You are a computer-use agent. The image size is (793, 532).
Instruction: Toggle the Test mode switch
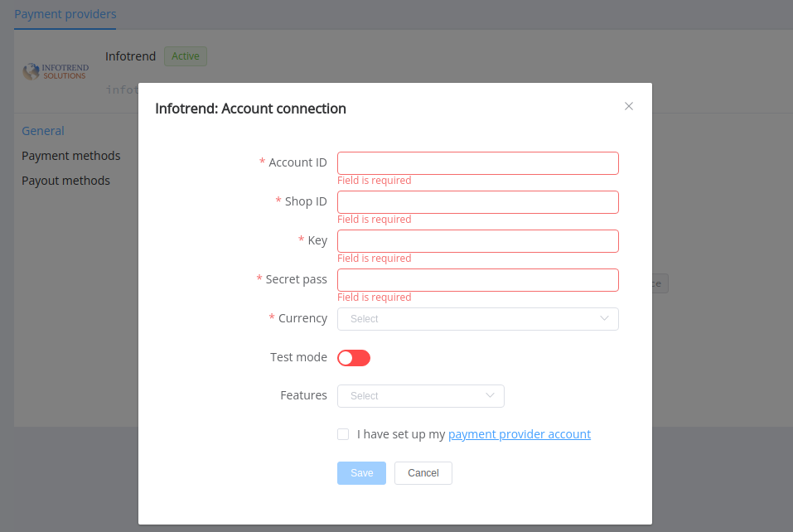coord(354,358)
